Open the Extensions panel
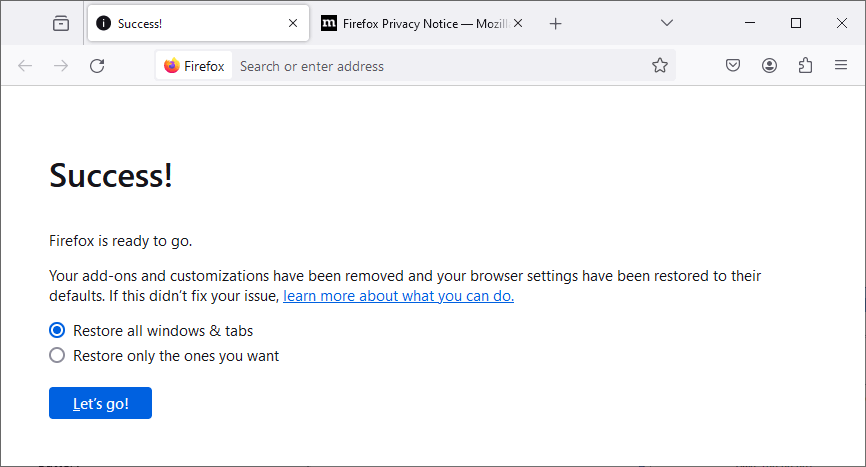 [x=805, y=66]
